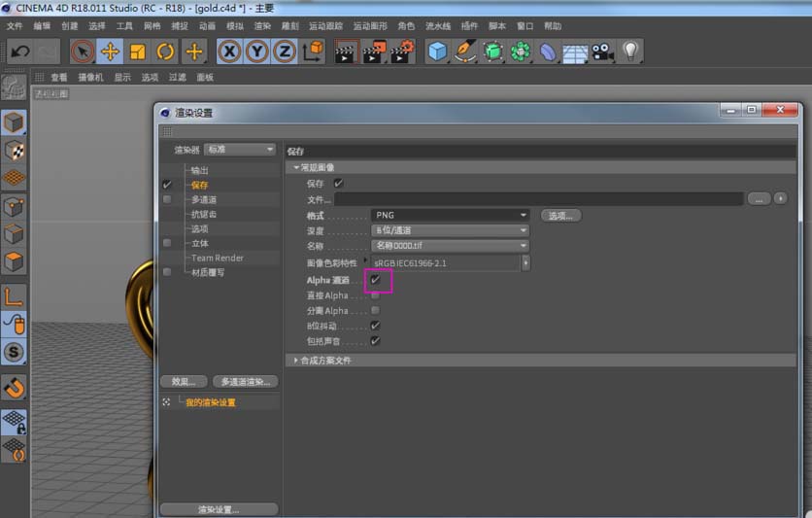Open the 插件 menu
The height and width of the screenshot is (518, 812).
coord(469,25)
